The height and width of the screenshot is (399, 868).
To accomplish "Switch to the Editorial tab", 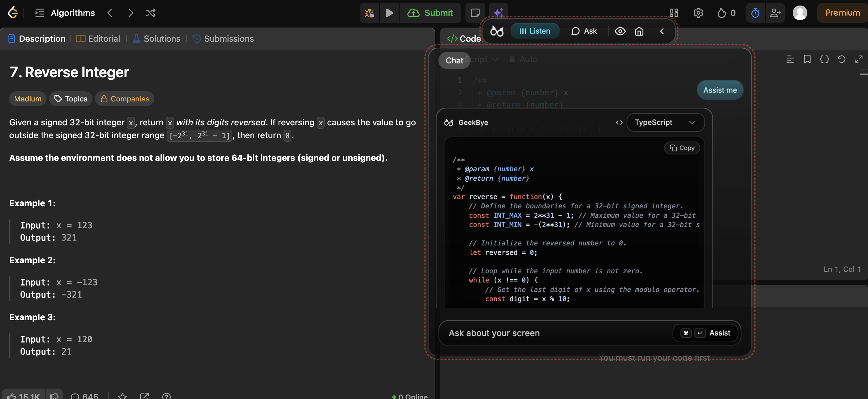I will pyautogui.click(x=98, y=39).
